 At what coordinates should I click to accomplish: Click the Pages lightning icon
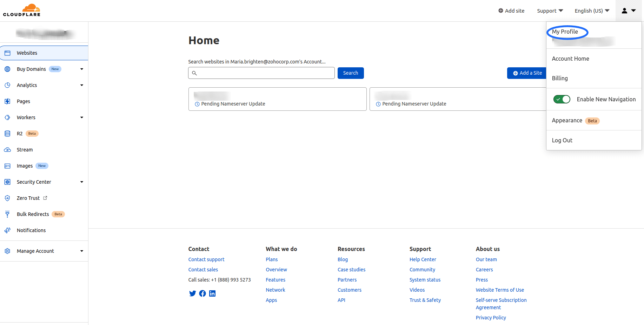point(7,101)
